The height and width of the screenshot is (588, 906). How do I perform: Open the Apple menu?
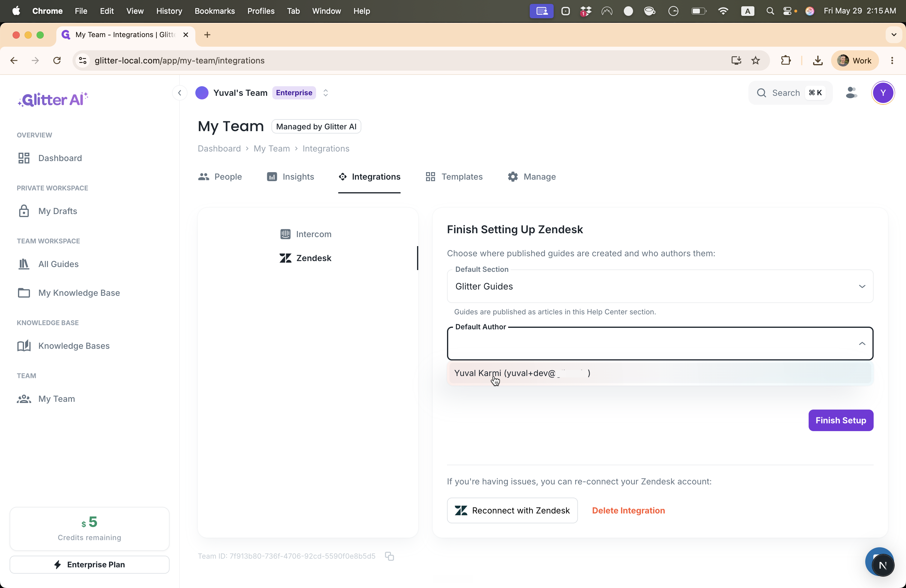[x=16, y=11]
